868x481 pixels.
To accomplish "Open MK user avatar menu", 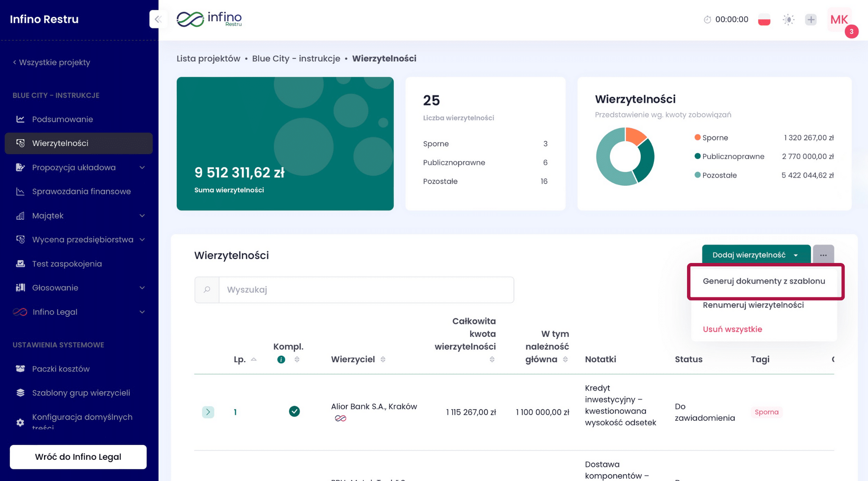I will pos(839,20).
